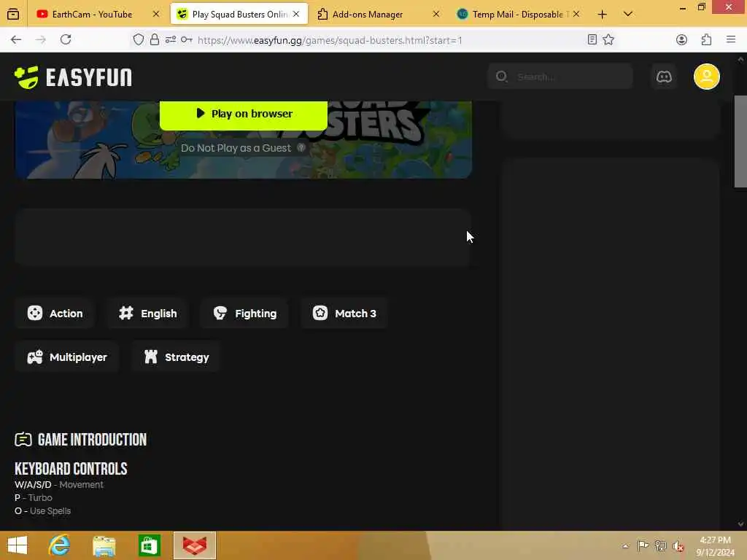Open the muted volume tray icon

(678, 546)
